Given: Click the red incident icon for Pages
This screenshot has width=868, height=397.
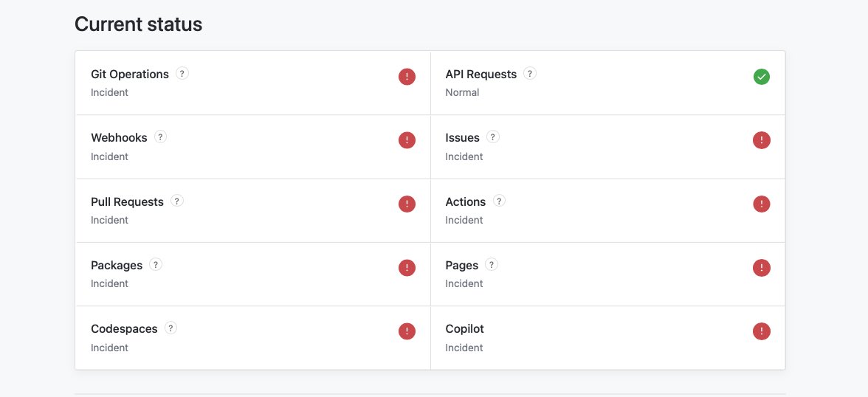Looking at the screenshot, I should coord(762,268).
